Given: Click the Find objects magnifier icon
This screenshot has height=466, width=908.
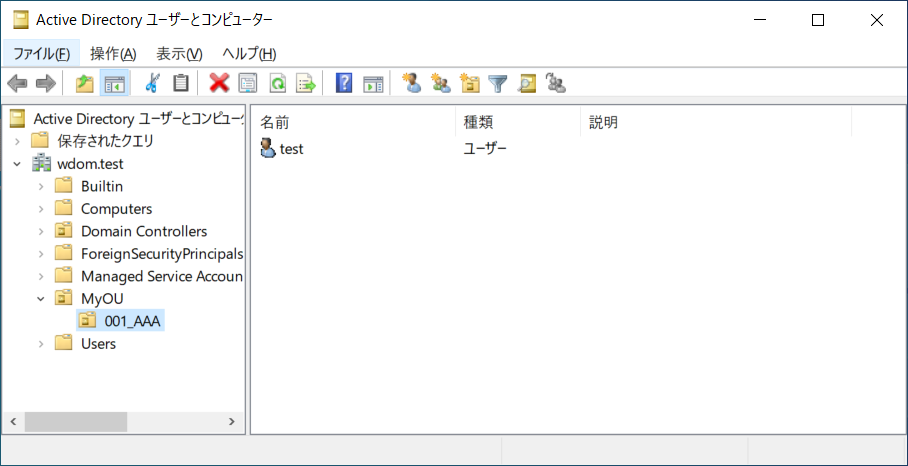Looking at the screenshot, I should coord(527,83).
